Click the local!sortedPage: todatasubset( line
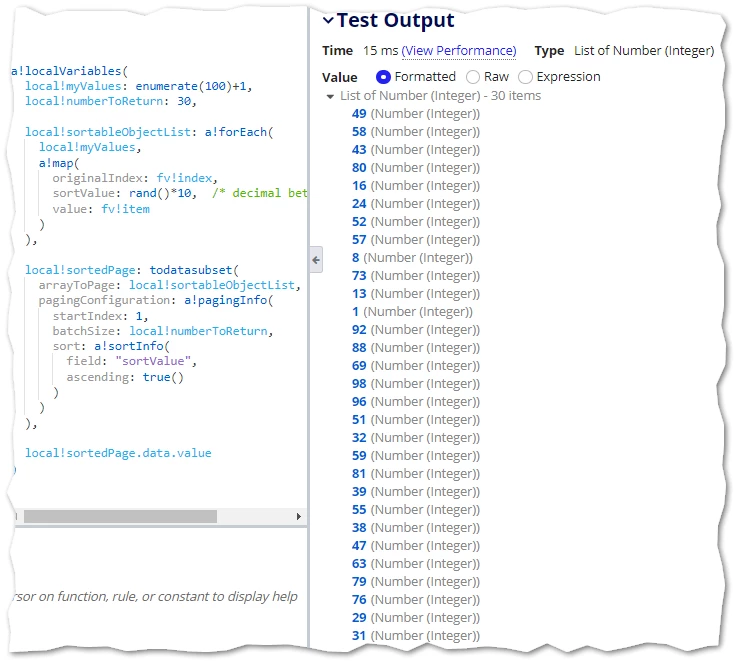 (x=131, y=270)
